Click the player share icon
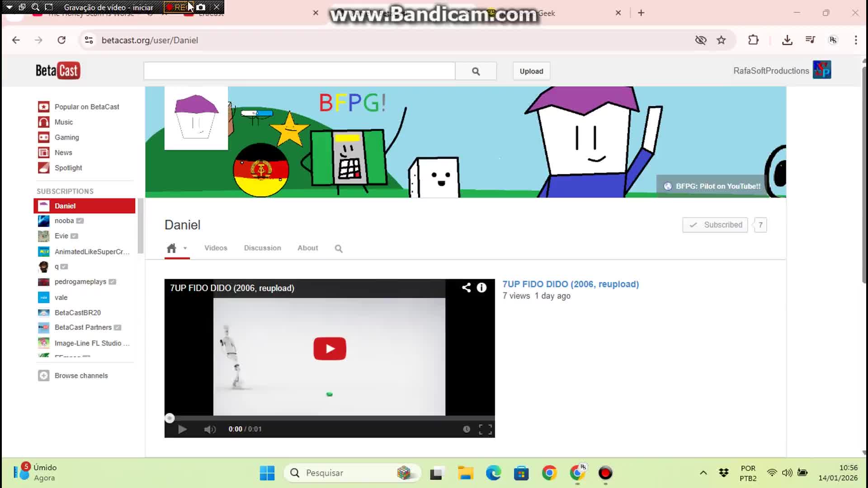 point(466,288)
